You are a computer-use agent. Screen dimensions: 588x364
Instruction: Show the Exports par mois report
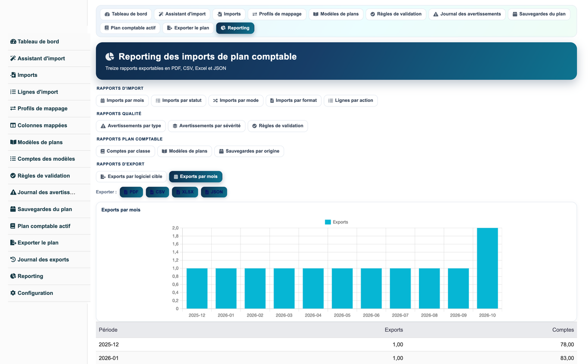point(196,176)
